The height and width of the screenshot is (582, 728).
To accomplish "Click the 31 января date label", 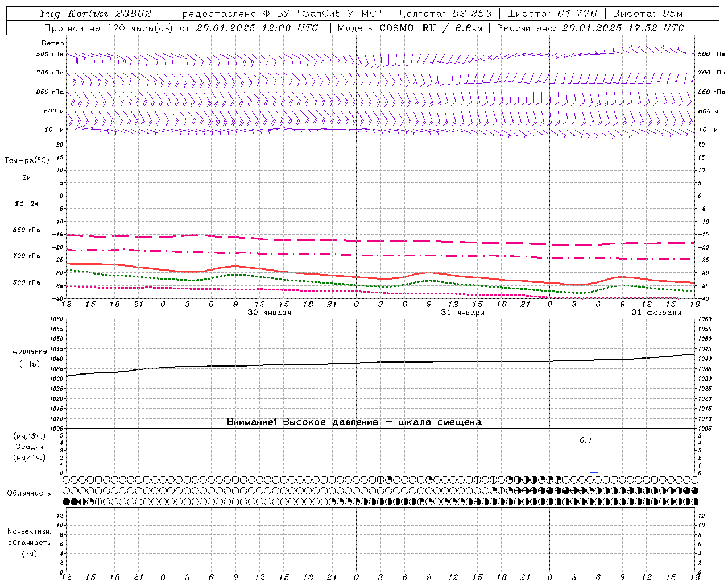I will click(462, 313).
